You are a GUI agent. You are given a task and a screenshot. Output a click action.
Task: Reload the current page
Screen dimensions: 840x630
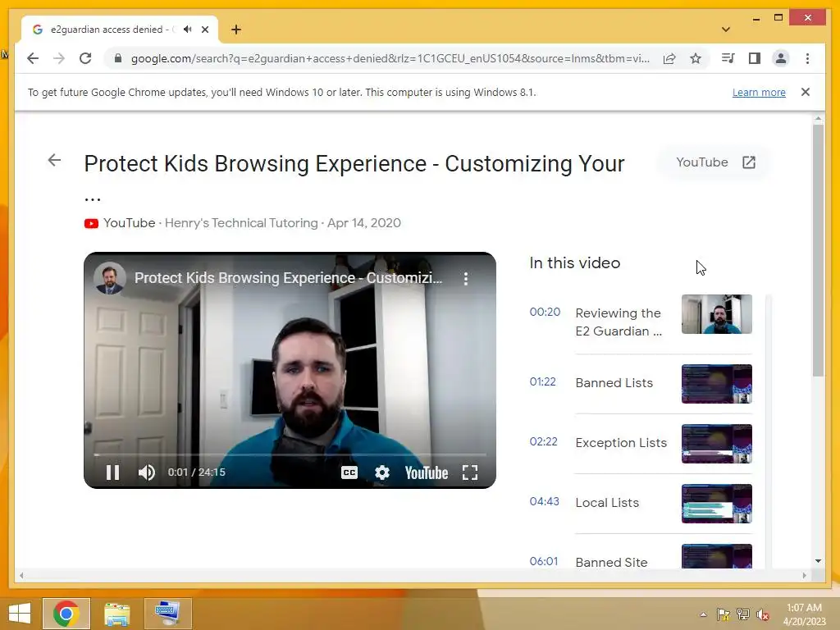point(85,58)
